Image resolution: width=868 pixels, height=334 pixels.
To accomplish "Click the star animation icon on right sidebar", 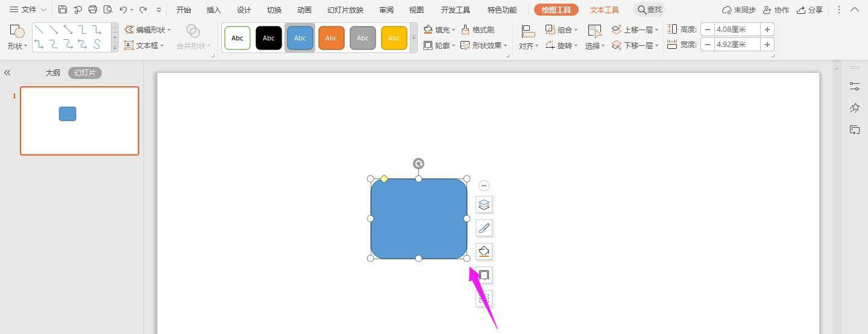I will pyautogui.click(x=855, y=108).
